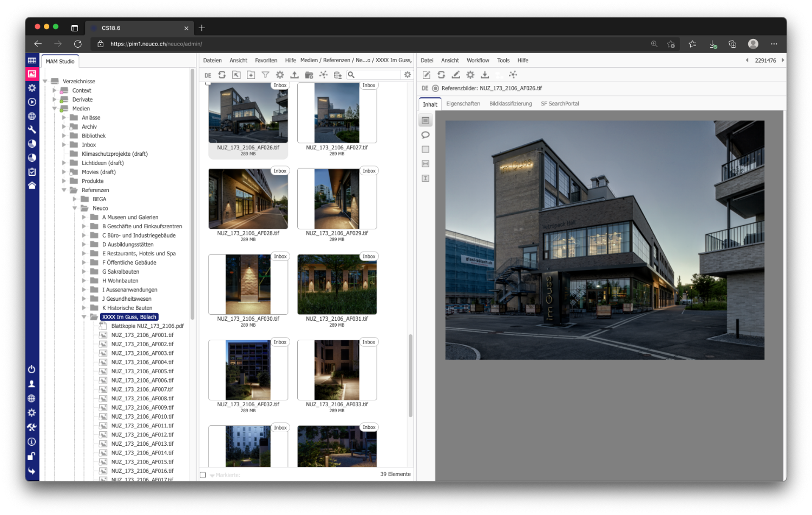Switch to the Eigenschaften tab
The image size is (812, 515).
(x=463, y=104)
